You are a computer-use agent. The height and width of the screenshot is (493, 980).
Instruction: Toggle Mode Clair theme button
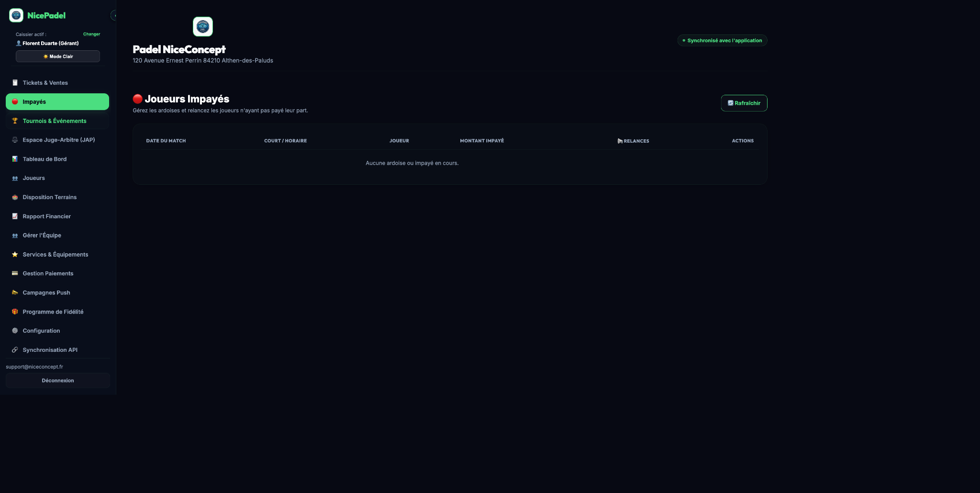pos(58,56)
